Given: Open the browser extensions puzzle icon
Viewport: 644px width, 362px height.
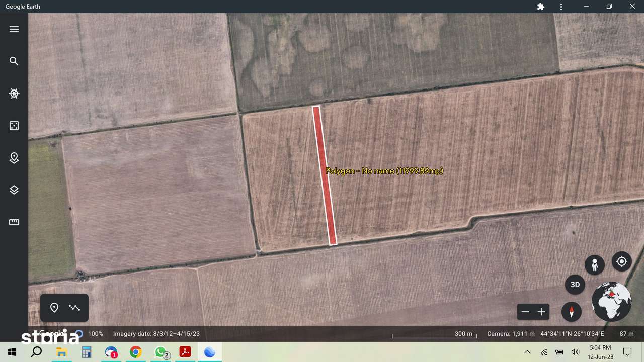Looking at the screenshot, I should (x=540, y=7).
